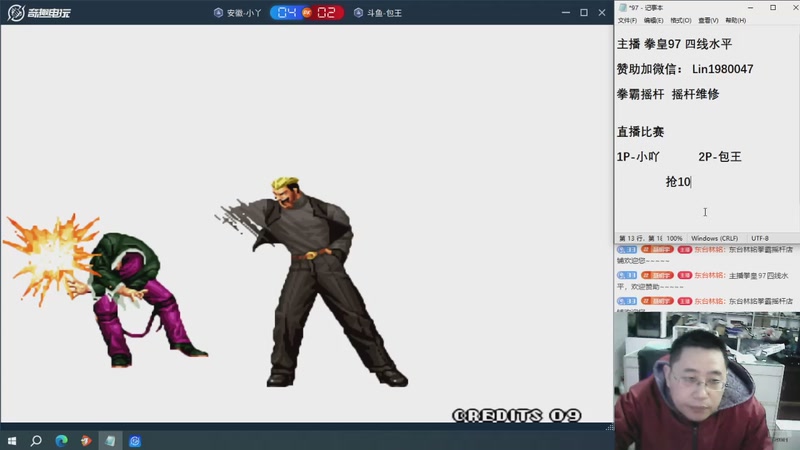Switch to Notepad on the taskbar
This screenshot has width=800, height=450.
click(x=110, y=441)
